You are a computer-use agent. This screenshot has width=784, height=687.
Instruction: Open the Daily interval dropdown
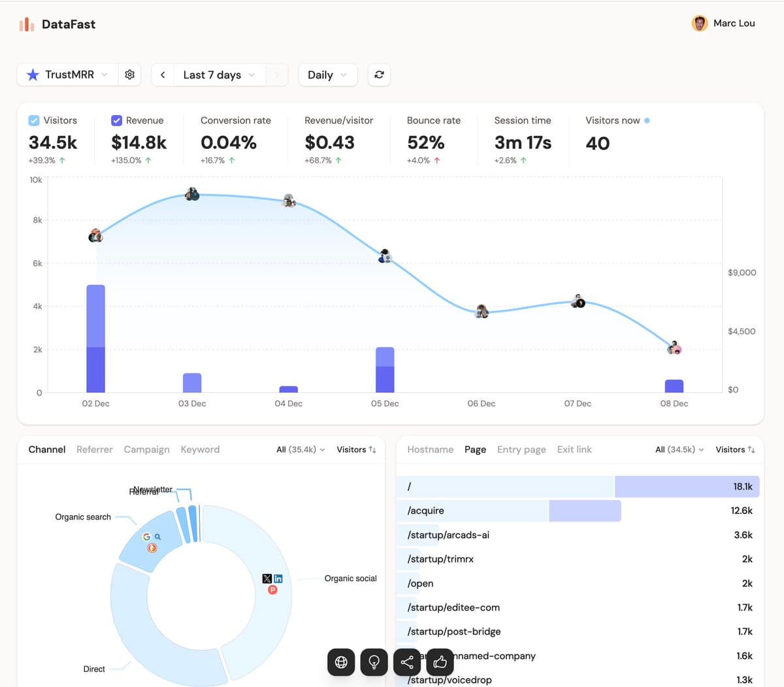[x=327, y=75]
